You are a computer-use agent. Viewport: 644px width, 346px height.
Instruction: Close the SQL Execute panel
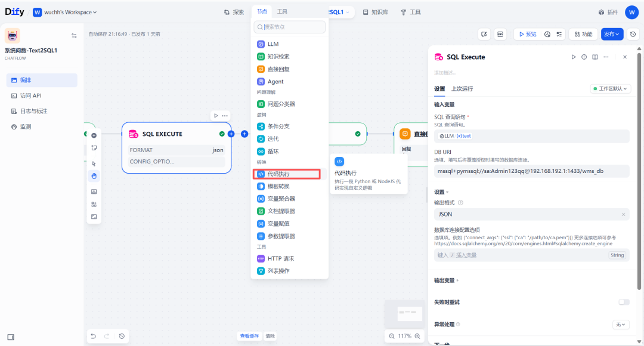pyautogui.click(x=625, y=57)
